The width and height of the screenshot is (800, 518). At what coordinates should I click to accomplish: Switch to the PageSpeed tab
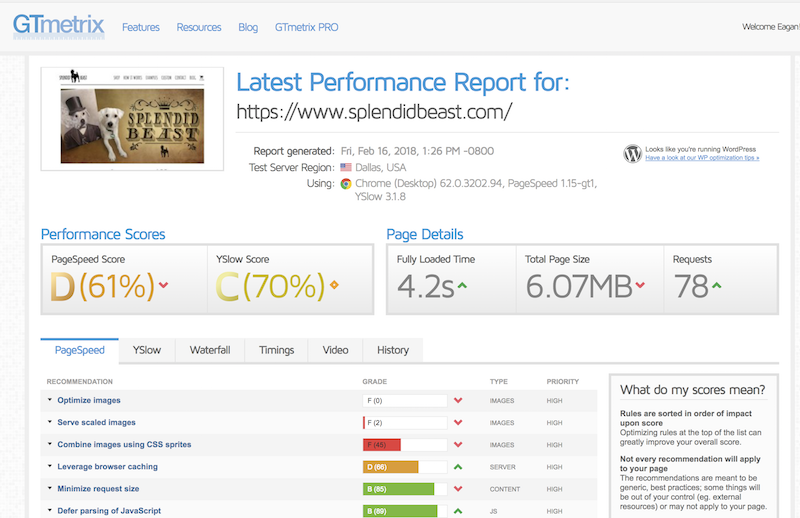coord(80,351)
